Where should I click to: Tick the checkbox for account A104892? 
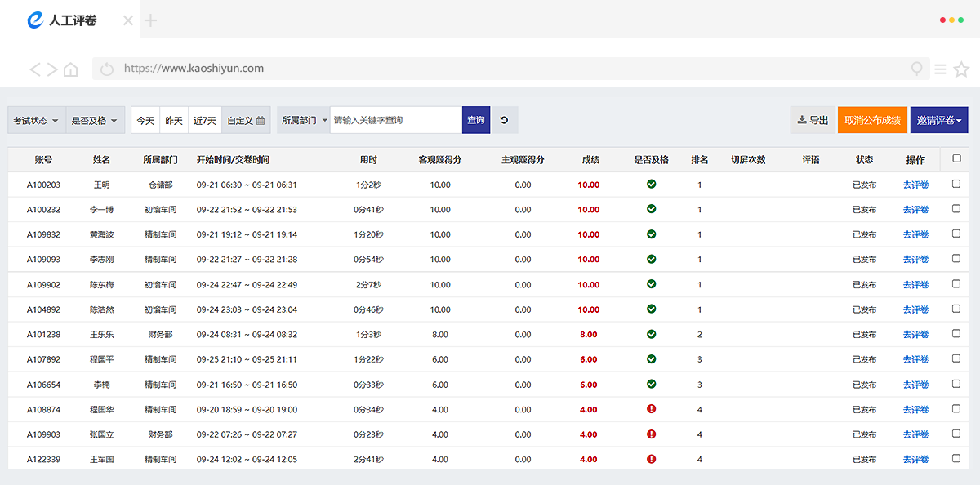pyautogui.click(x=956, y=309)
